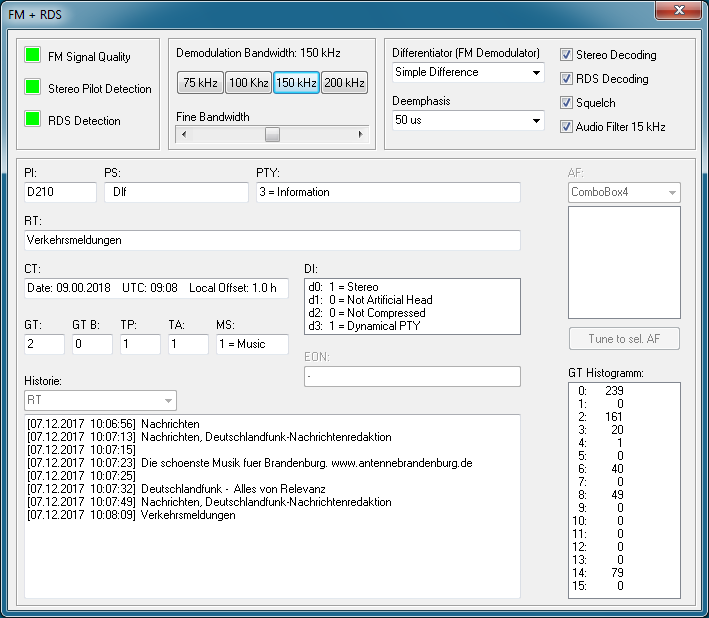The height and width of the screenshot is (618, 709).
Task: Click the Tune to sel. AF button
Action: point(624,339)
